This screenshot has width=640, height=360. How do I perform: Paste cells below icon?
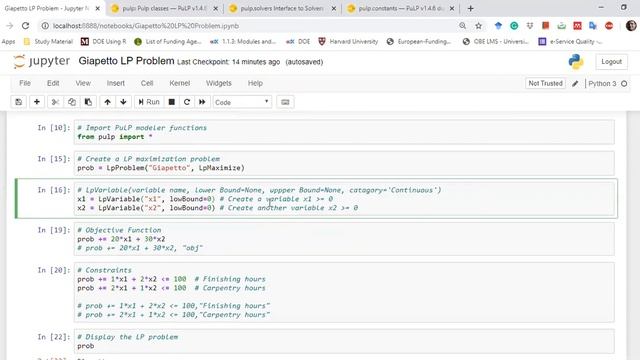tap(88, 102)
